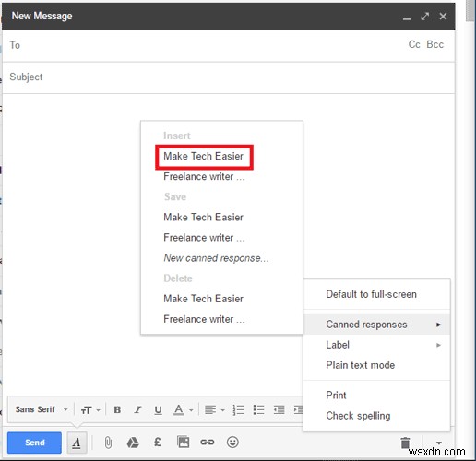Select Default to full-screen option

[x=376, y=294]
